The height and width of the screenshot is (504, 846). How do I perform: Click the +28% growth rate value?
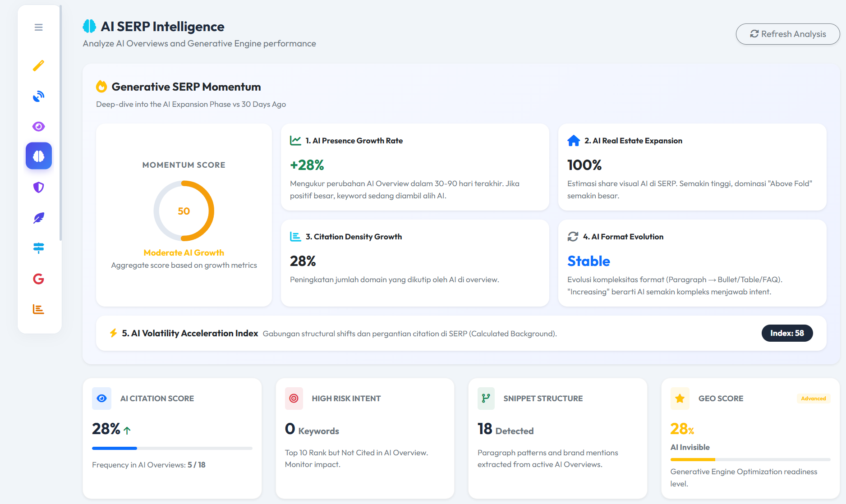point(307,165)
